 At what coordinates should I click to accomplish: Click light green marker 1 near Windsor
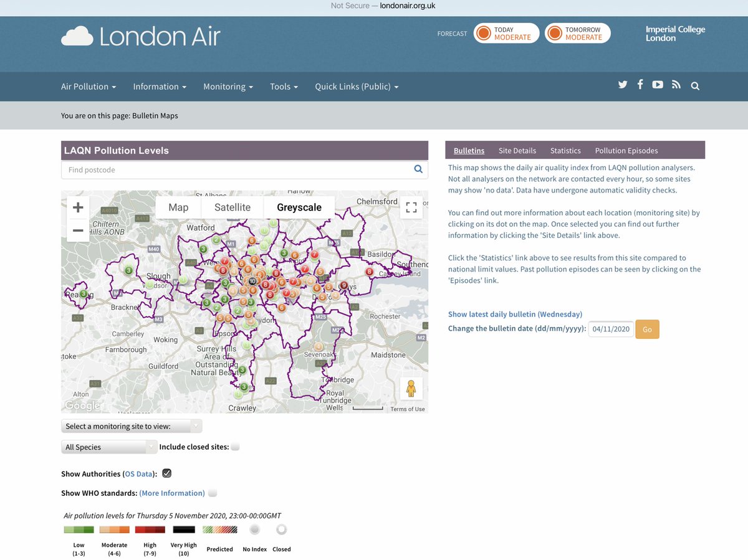[149, 284]
